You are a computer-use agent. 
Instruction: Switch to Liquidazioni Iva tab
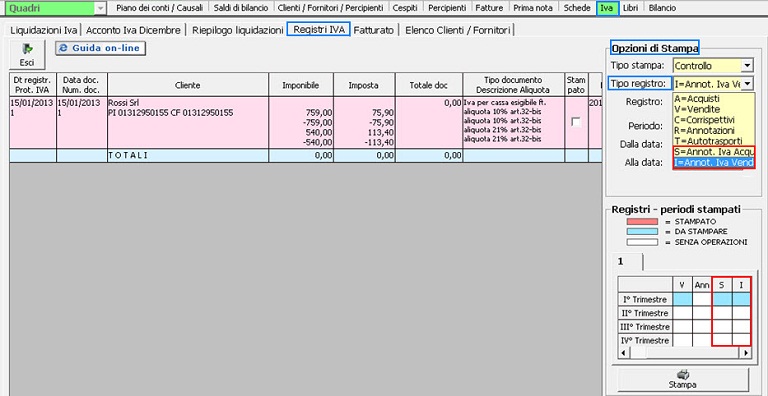(x=44, y=30)
